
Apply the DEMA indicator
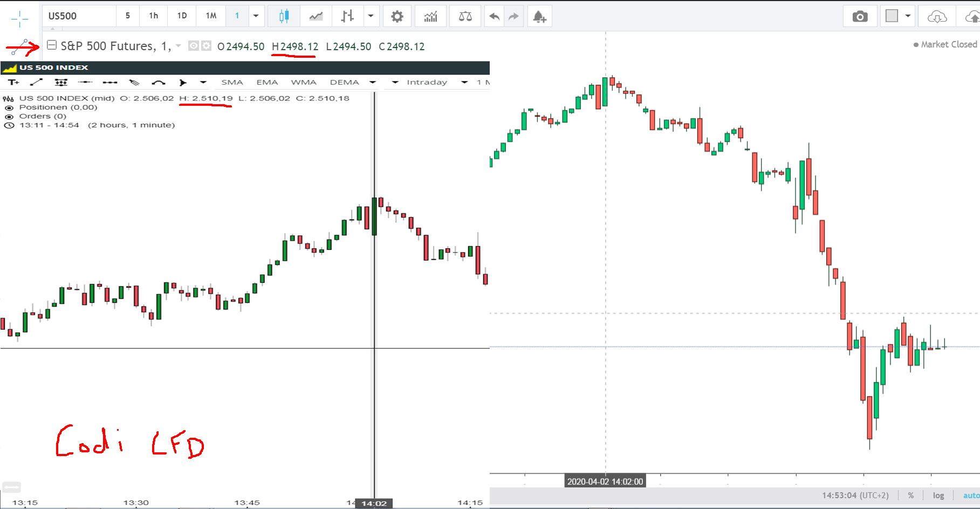click(345, 82)
